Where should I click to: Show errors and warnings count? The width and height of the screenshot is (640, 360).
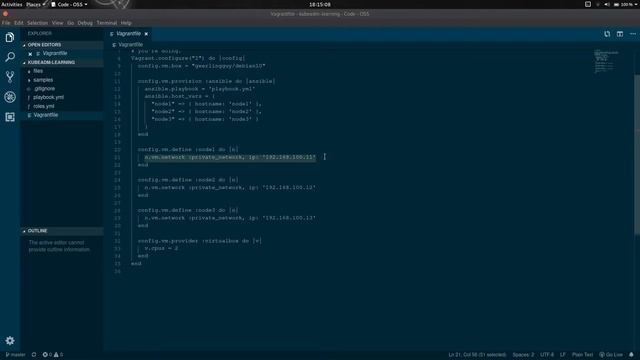[53, 355]
